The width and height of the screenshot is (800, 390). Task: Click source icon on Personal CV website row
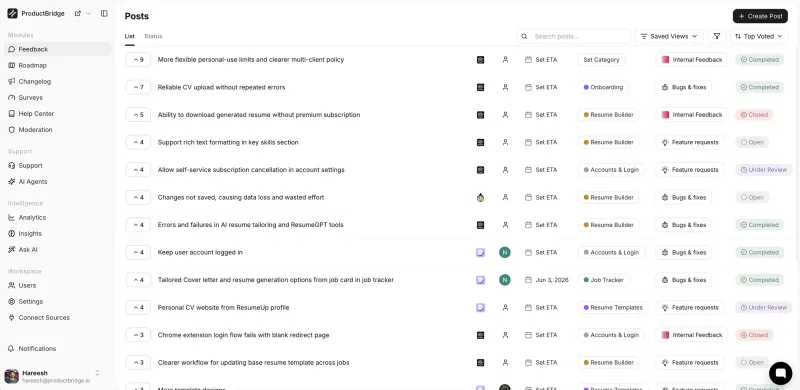pos(480,308)
